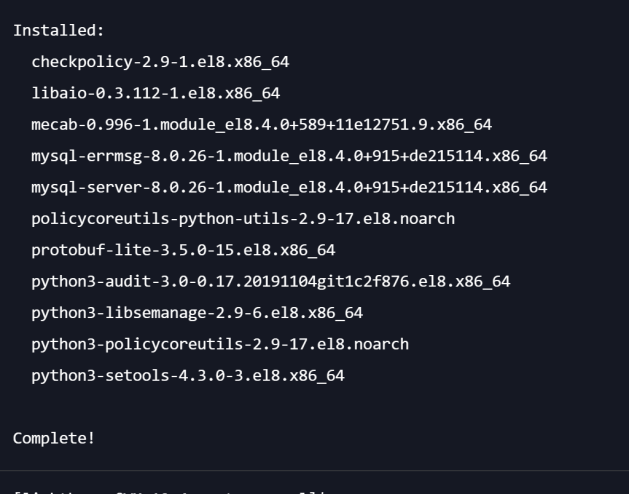630x494 pixels.
Task: Click the python3-policycoreutils-2.9-17 package entry
Action: point(220,343)
